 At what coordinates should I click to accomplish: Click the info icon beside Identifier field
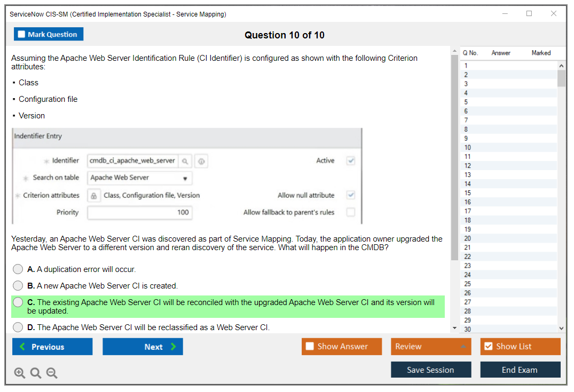point(201,161)
